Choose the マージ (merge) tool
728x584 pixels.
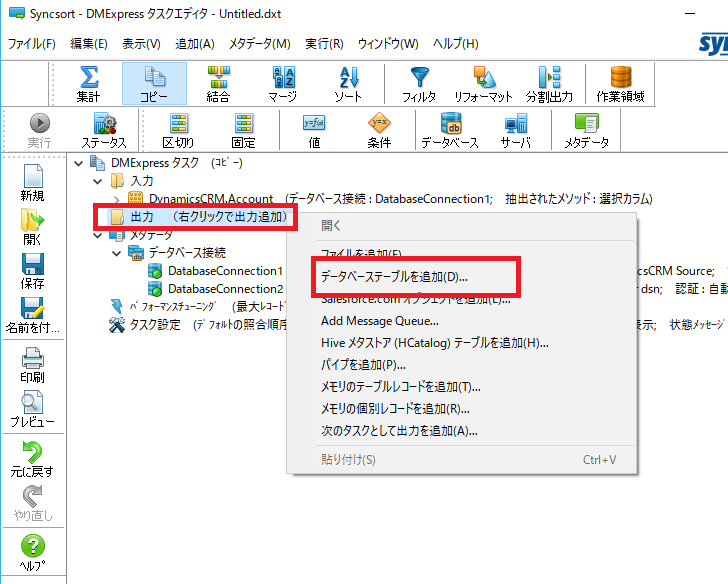click(283, 84)
